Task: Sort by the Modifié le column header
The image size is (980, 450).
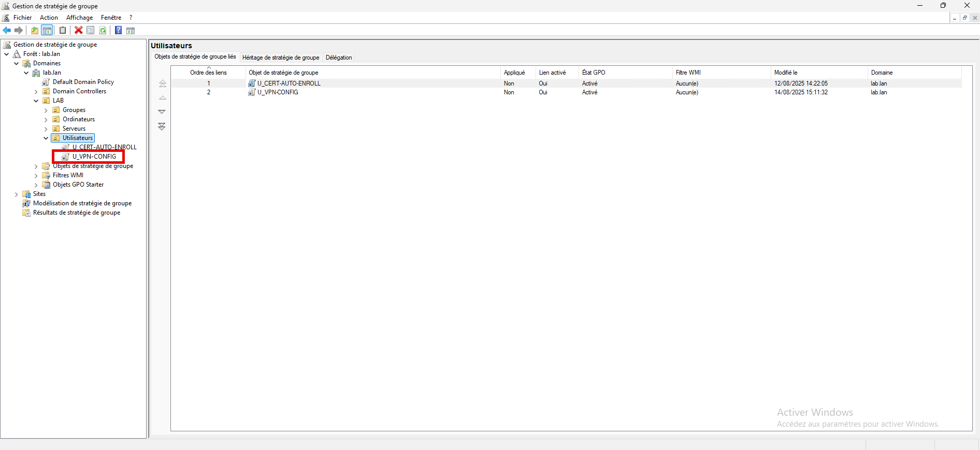Action: point(786,73)
